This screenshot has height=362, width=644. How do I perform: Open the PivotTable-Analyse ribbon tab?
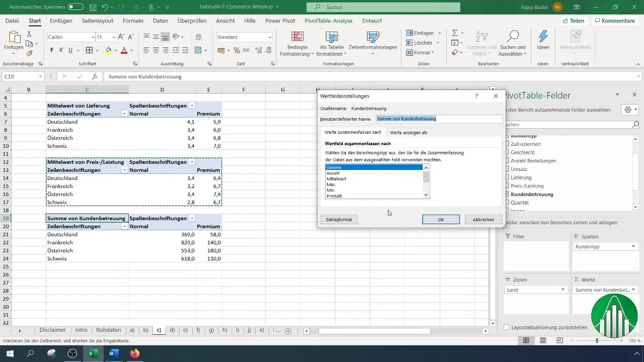click(329, 21)
